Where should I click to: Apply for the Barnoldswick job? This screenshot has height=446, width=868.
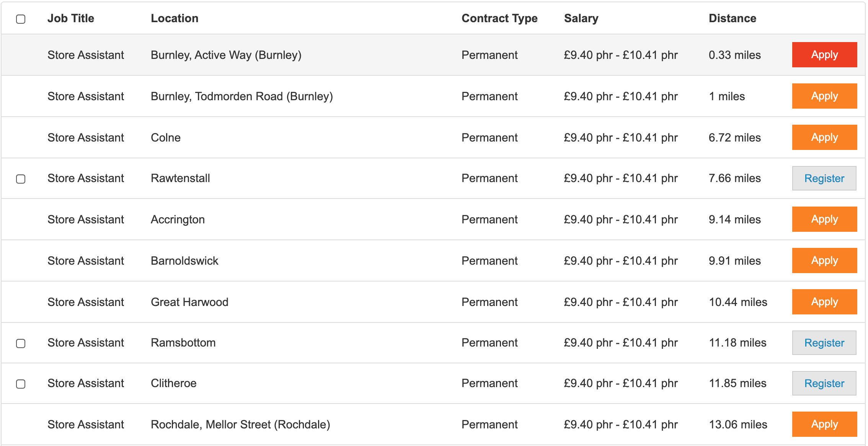[824, 260]
